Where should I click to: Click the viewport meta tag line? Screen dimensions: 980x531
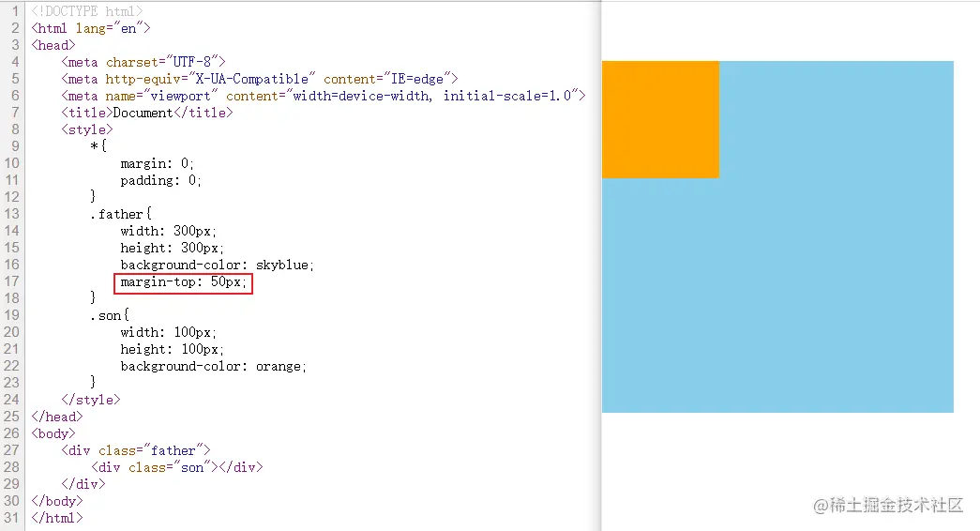(x=324, y=96)
